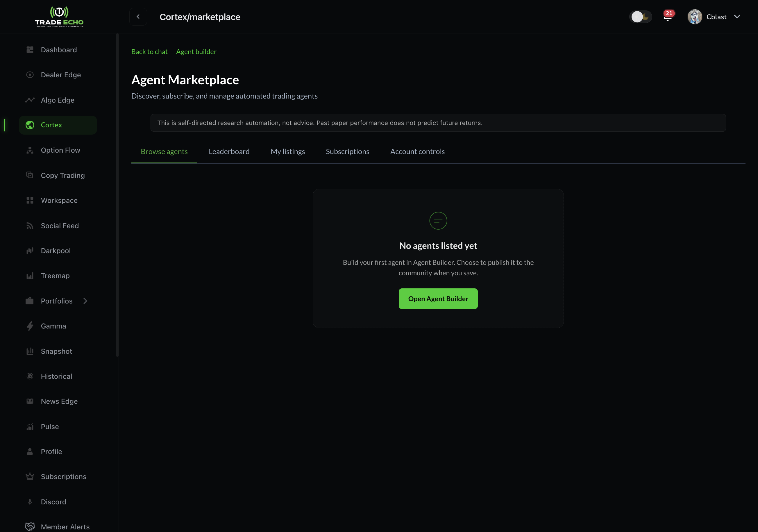This screenshot has height=532, width=758.
Task: Click the sidebar vertical scrollbar
Action: click(x=117, y=195)
